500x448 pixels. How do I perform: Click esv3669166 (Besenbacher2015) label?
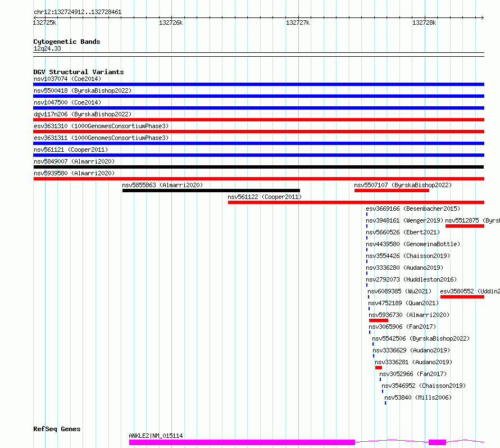point(413,209)
